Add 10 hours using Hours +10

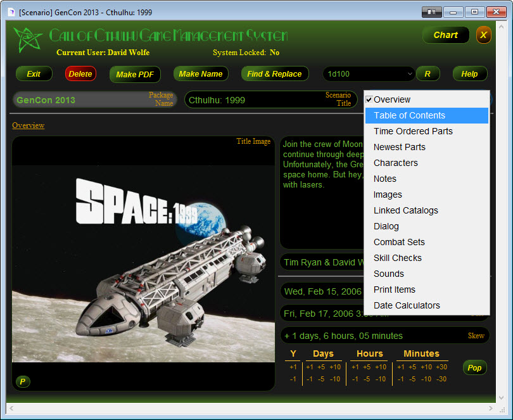click(x=381, y=367)
